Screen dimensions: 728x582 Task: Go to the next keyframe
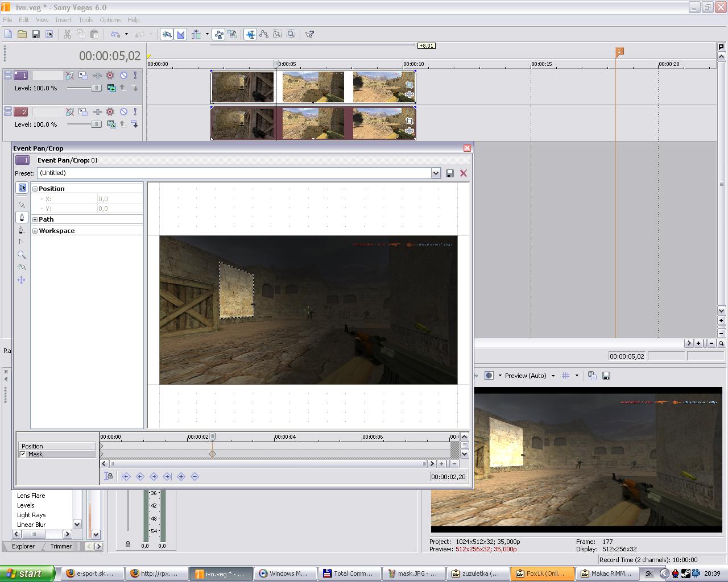(154, 476)
